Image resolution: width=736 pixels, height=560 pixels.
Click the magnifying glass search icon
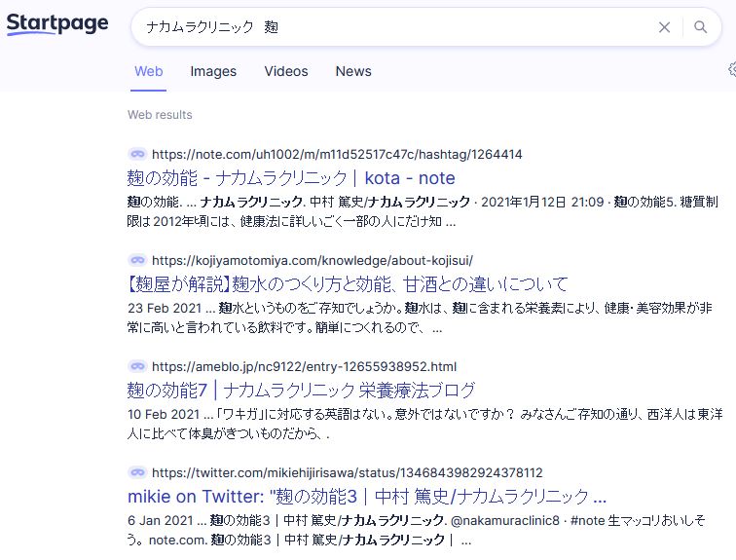coord(700,26)
